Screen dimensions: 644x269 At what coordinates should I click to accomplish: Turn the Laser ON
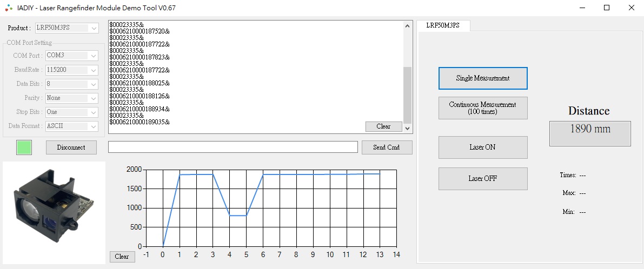pos(482,147)
